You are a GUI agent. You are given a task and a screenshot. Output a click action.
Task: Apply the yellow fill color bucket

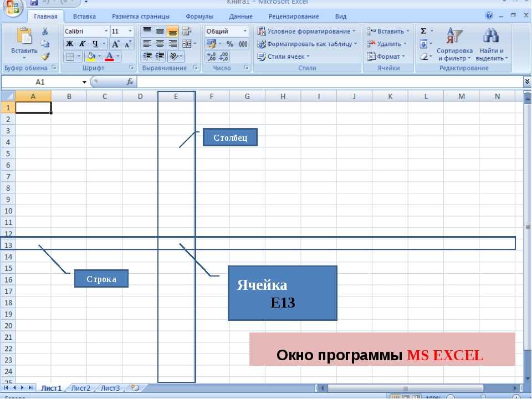91,57
